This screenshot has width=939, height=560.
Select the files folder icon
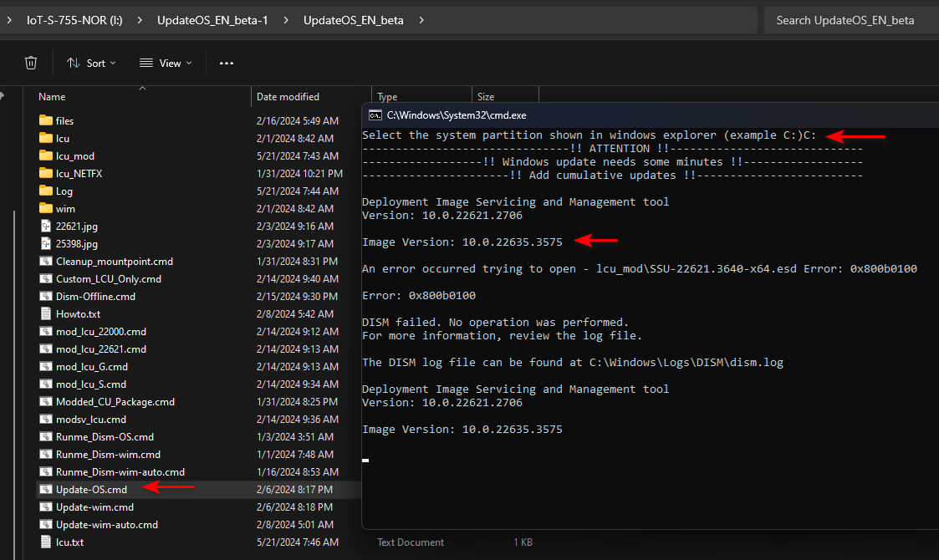[x=45, y=120]
